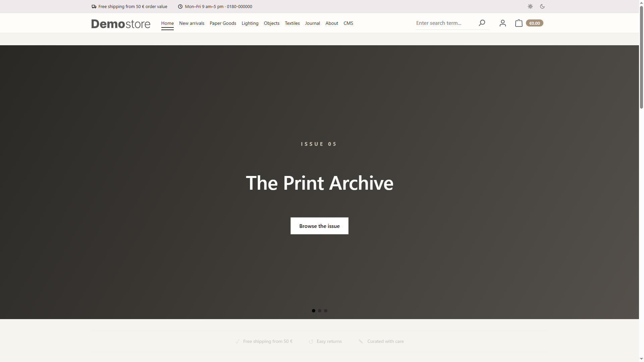
Task: Click Free shipping from 50 € order value text
Action: click(x=133, y=6)
